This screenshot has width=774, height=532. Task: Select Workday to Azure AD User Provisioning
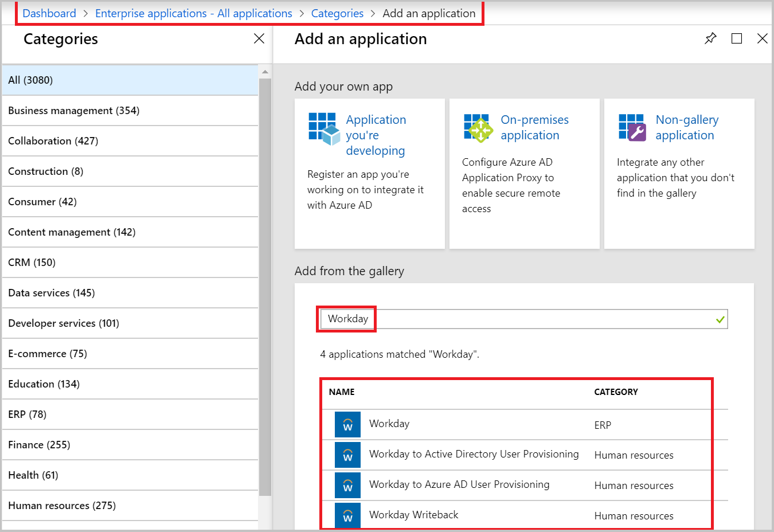(x=525, y=486)
